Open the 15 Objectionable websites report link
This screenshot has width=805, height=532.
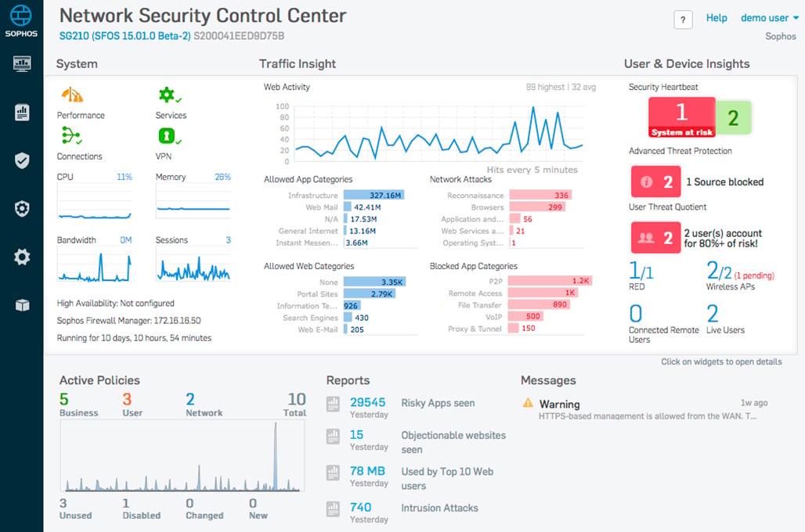pyautogui.click(x=356, y=435)
